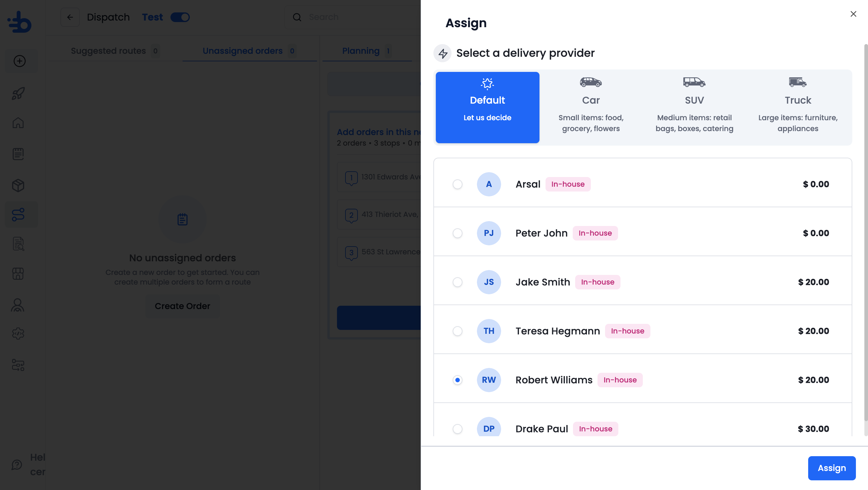Click the A avatar for Arsal
The width and height of the screenshot is (868, 490).
489,184
